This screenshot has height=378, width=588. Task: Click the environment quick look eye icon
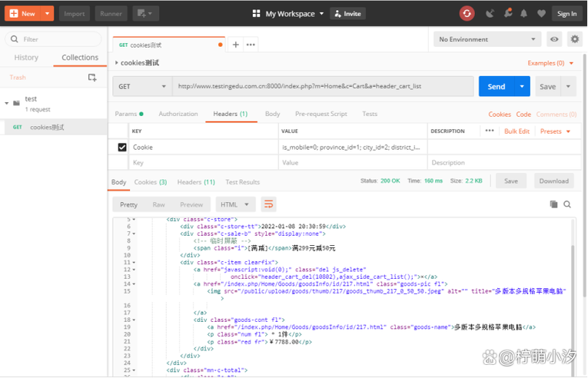point(554,39)
